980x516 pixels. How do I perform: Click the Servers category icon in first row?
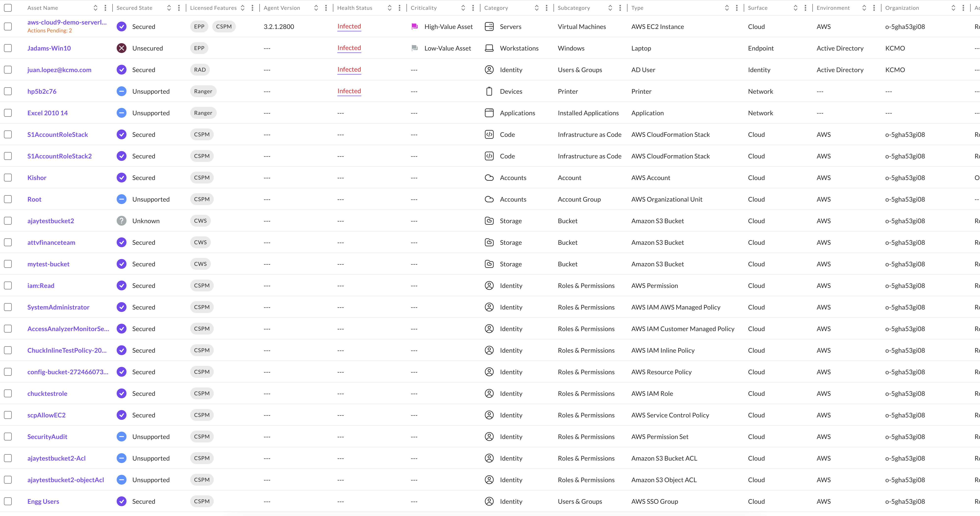tap(489, 27)
